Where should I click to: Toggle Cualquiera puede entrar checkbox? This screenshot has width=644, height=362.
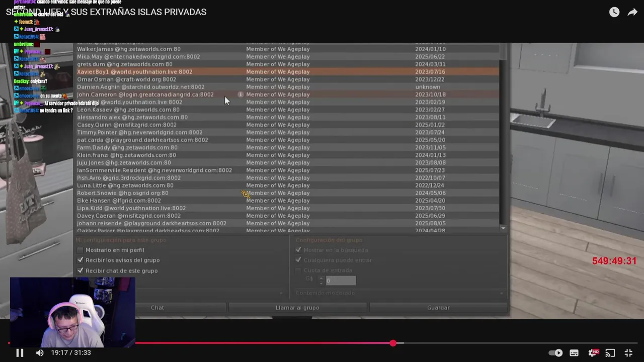(x=298, y=260)
